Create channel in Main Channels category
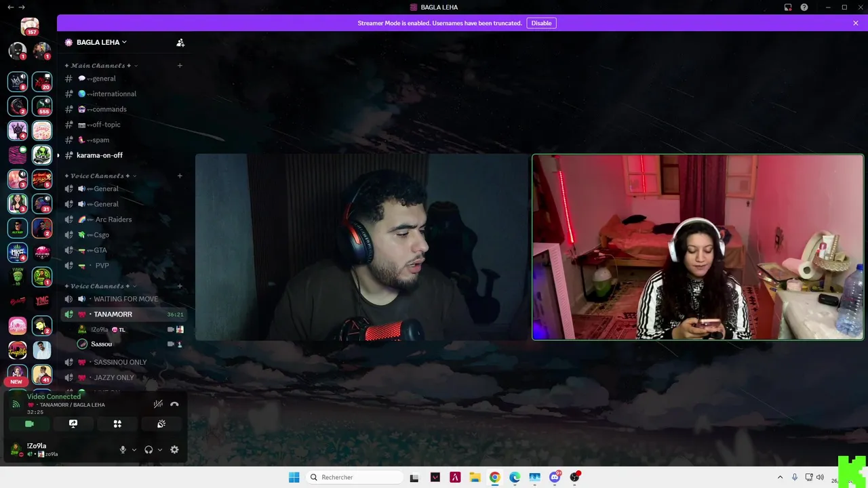This screenshot has width=868, height=488. [x=180, y=66]
